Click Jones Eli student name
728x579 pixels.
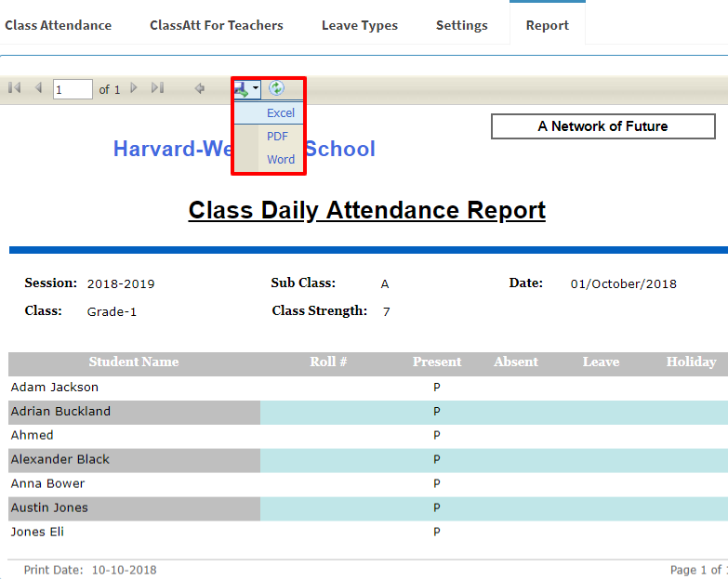37,532
